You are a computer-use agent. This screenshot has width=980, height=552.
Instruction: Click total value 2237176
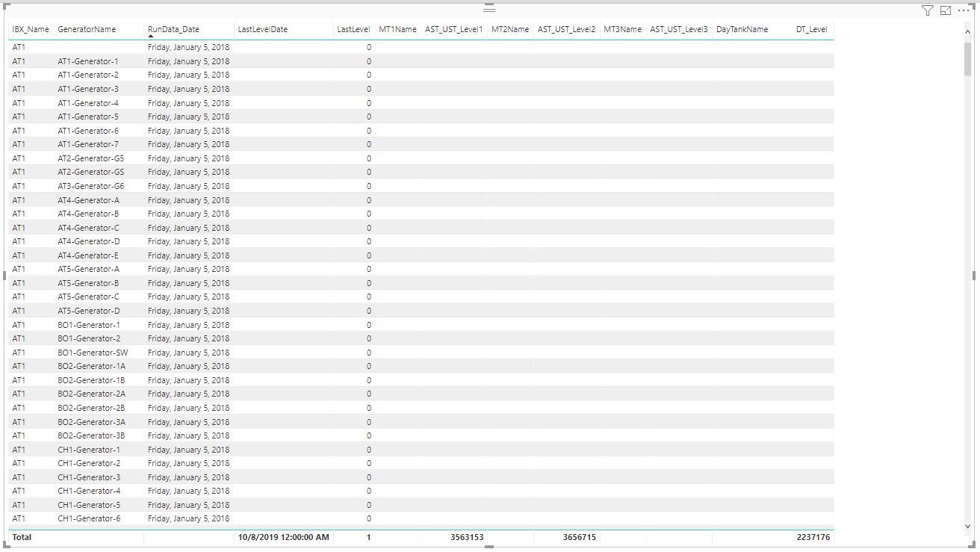click(812, 537)
